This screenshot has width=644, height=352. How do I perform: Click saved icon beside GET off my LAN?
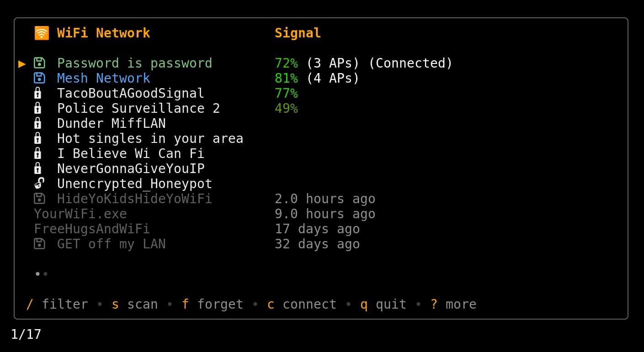coord(39,244)
